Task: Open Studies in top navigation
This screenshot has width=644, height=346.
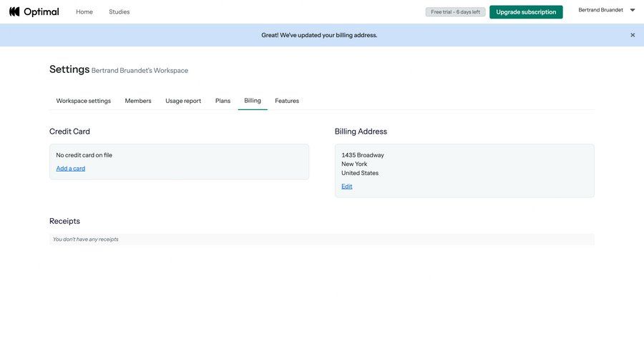Action: coord(119,12)
